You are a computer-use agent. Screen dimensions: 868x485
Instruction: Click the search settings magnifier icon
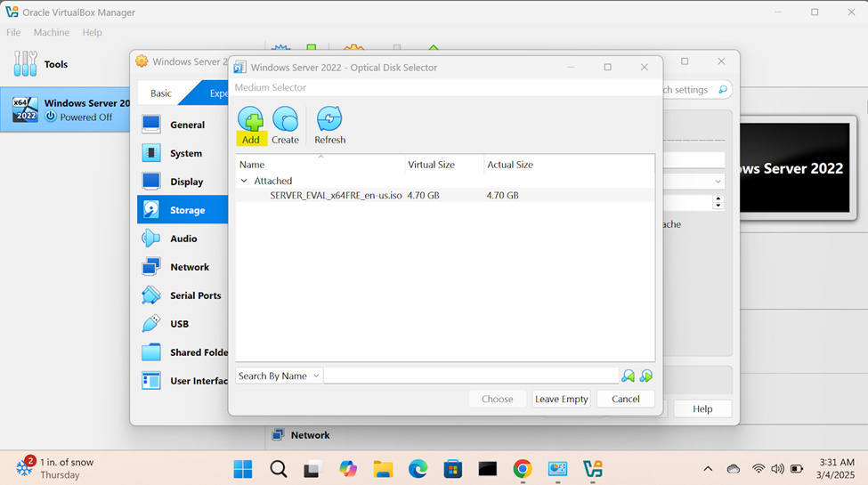click(x=722, y=90)
